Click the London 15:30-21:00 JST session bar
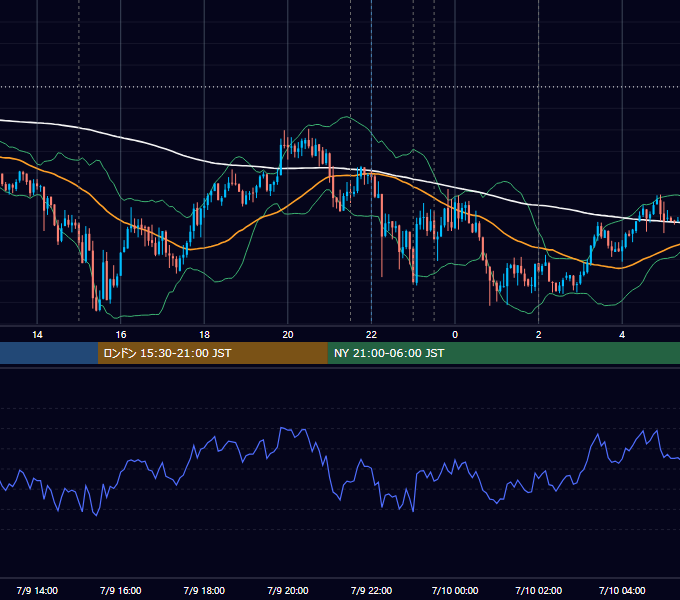The width and height of the screenshot is (680, 600). (x=212, y=353)
